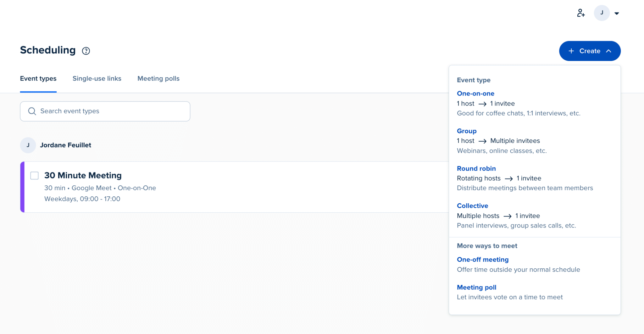Click the invite user icon
This screenshot has height=334, width=644.
tap(581, 13)
